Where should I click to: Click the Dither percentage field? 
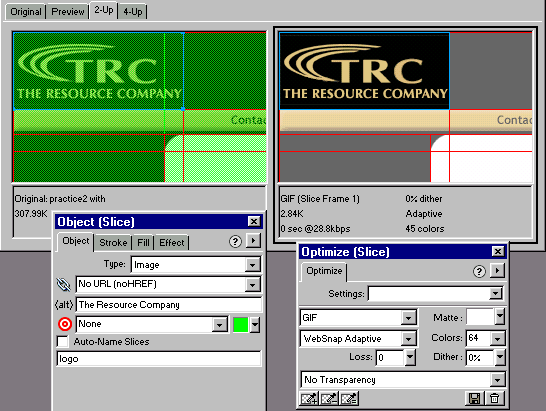pos(480,357)
